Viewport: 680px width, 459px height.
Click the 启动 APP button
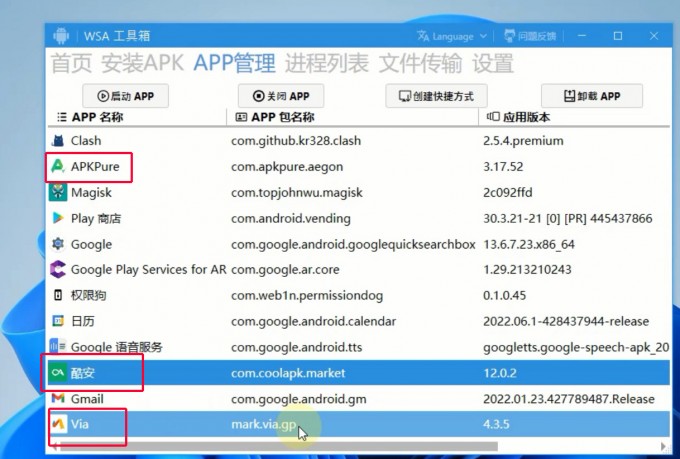click(x=125, y=96)
